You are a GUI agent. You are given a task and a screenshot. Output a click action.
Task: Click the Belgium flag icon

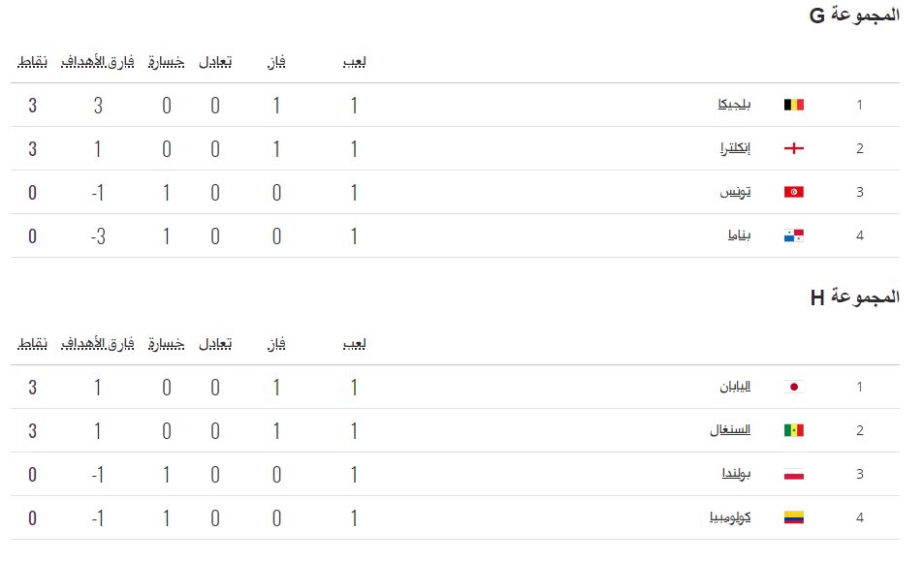pyautogui.click(x=794, y=105)
